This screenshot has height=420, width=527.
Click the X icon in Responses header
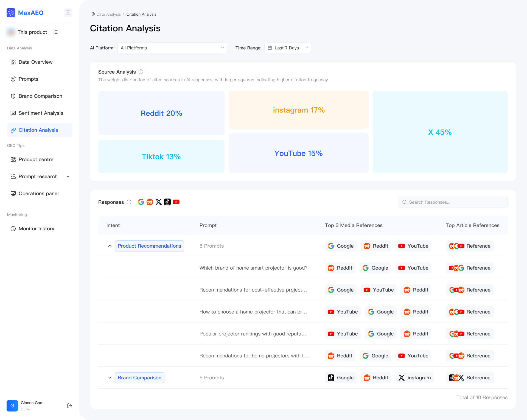159,202
